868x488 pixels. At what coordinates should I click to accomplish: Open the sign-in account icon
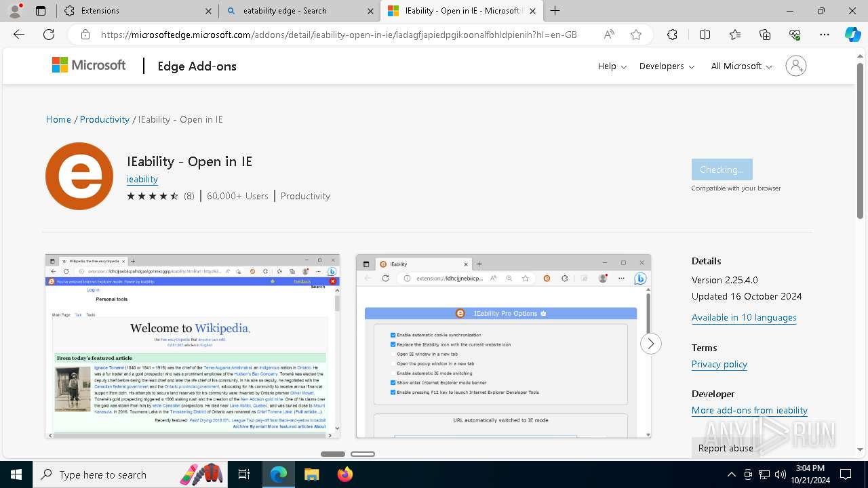tap(796, 66)
